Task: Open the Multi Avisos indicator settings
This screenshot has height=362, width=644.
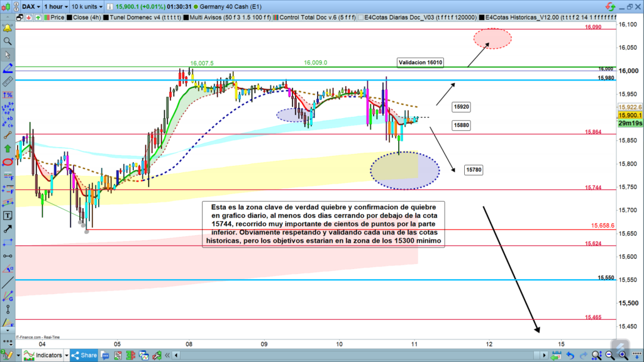Action: pos(219,18)
